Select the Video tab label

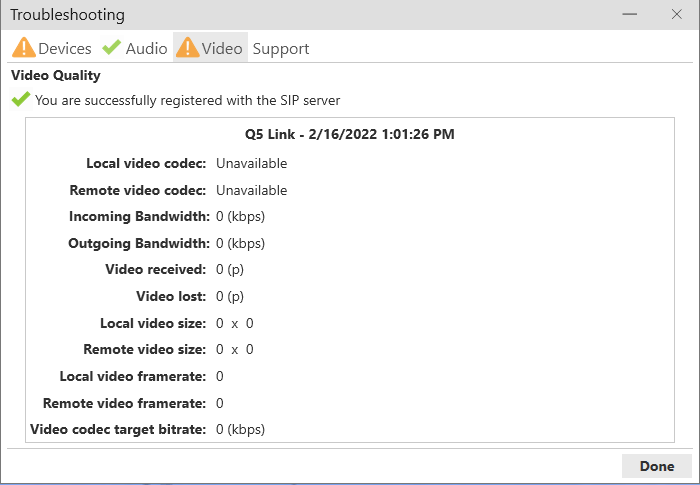222,48
